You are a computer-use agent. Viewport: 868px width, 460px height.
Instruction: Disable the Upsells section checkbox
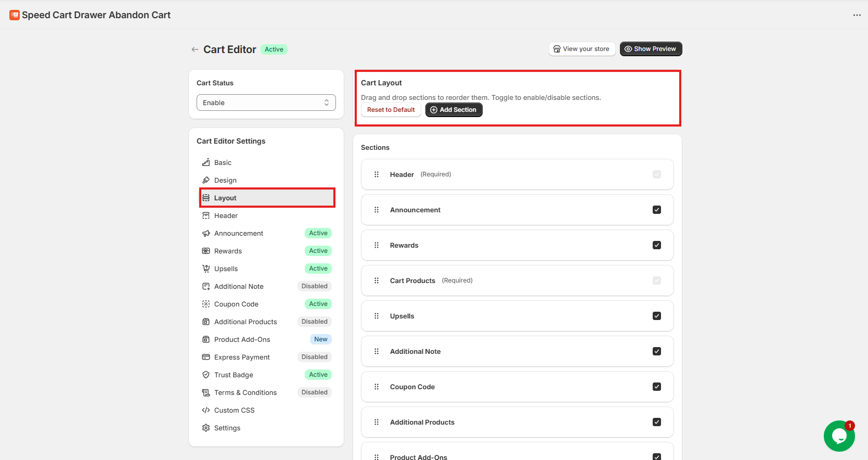(657, 316)
